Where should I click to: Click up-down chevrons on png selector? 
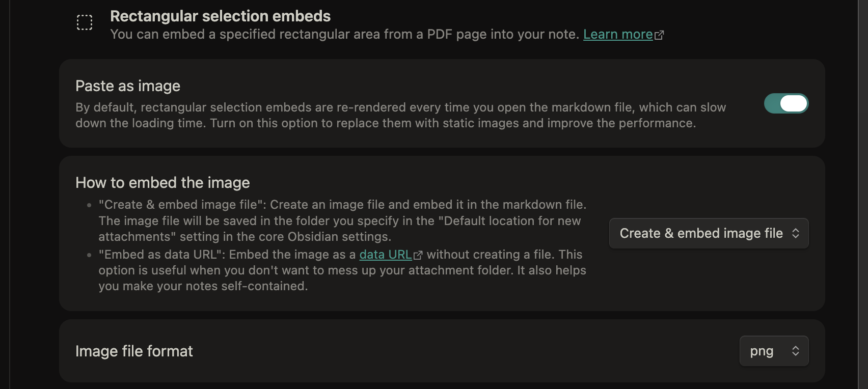(796, 351)
